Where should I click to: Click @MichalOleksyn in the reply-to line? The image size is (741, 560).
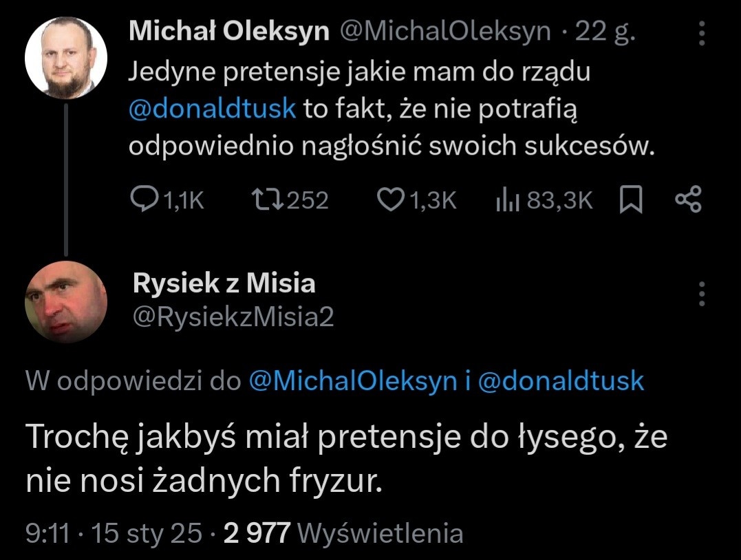click(352, 380)
